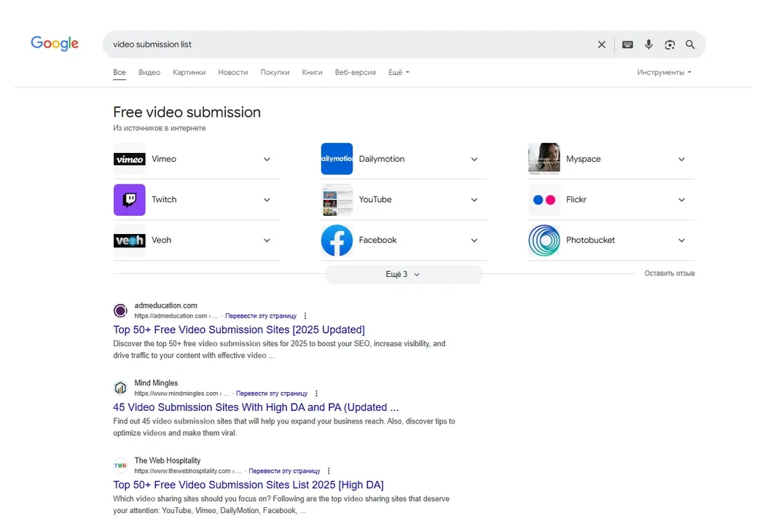Click the Facebook logo icon

337,240
